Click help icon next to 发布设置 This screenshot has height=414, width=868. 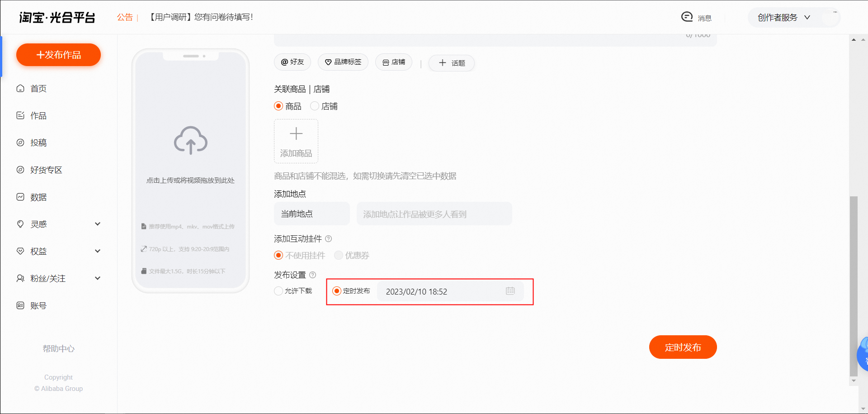[313, 275]
